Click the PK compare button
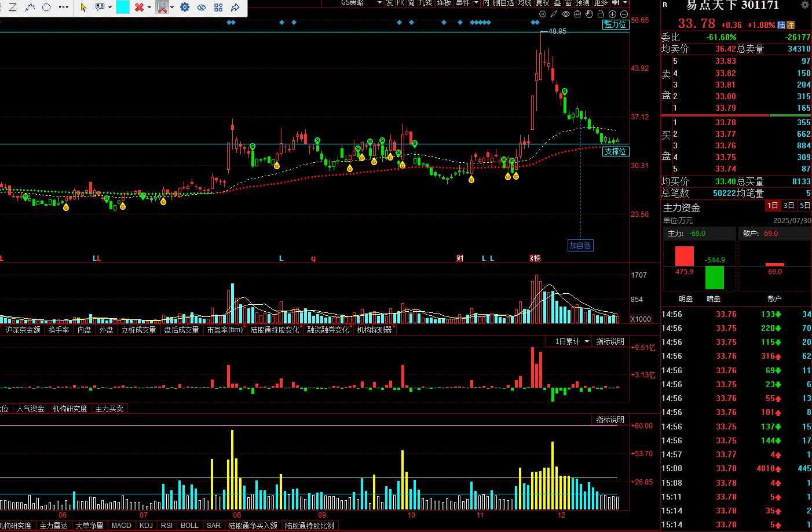 pyautogui.click(x=400, y=3)
